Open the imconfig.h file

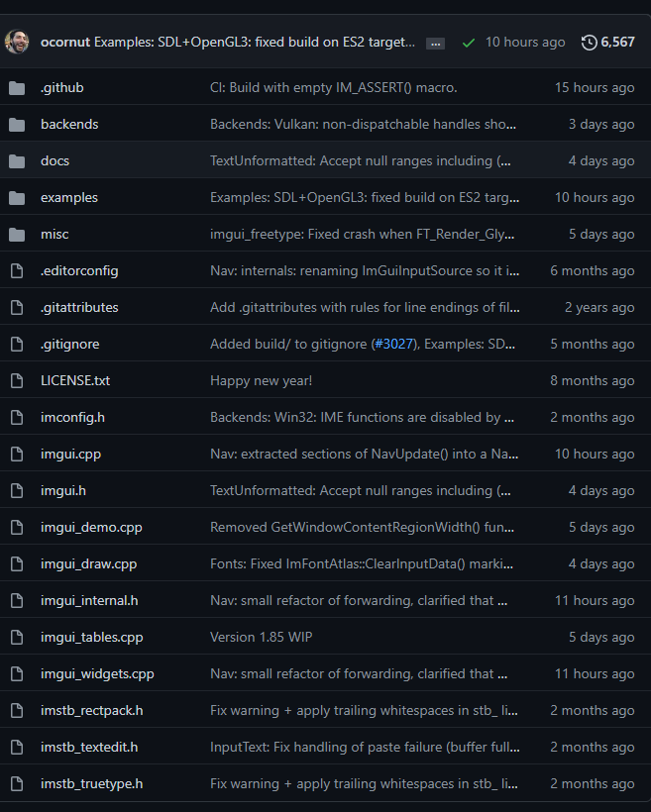tap(72, 418)
